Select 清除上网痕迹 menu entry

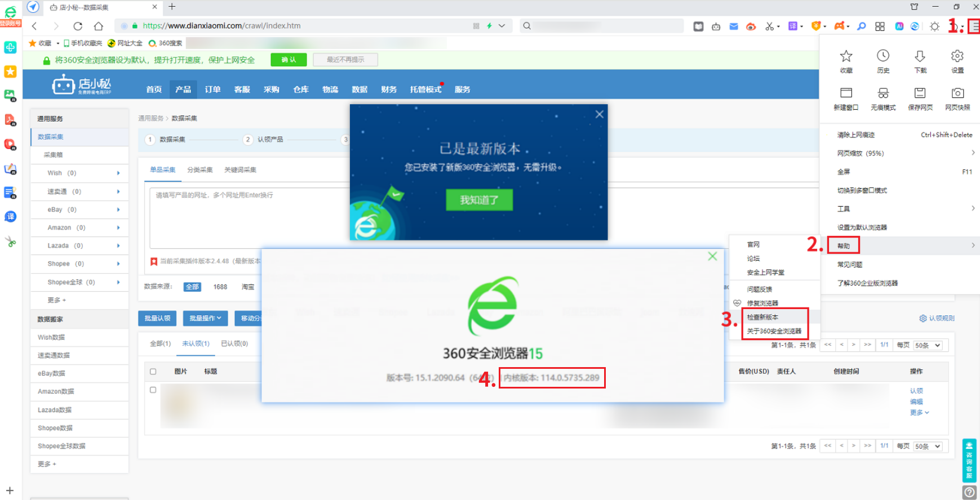coord(856,135)
